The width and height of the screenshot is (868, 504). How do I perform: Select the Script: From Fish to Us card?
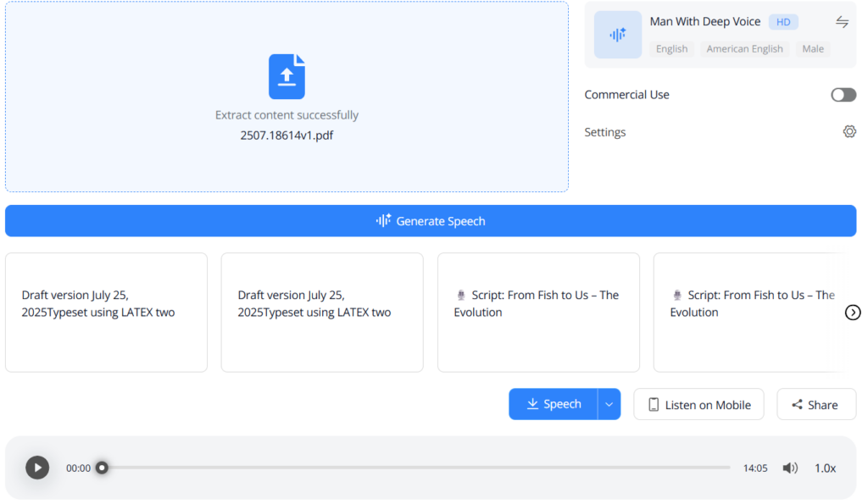pyautogui.click(x=538, y=312)
